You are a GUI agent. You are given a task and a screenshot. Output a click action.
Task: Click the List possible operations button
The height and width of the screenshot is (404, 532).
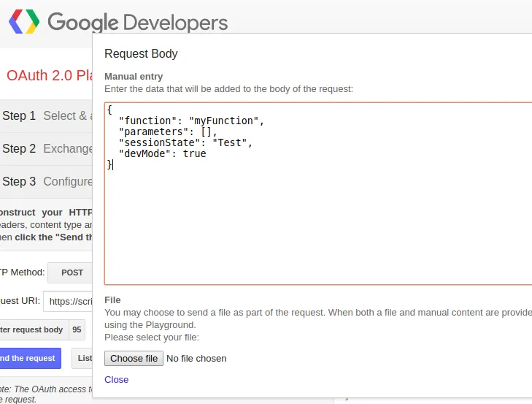(x=82, y=358)
